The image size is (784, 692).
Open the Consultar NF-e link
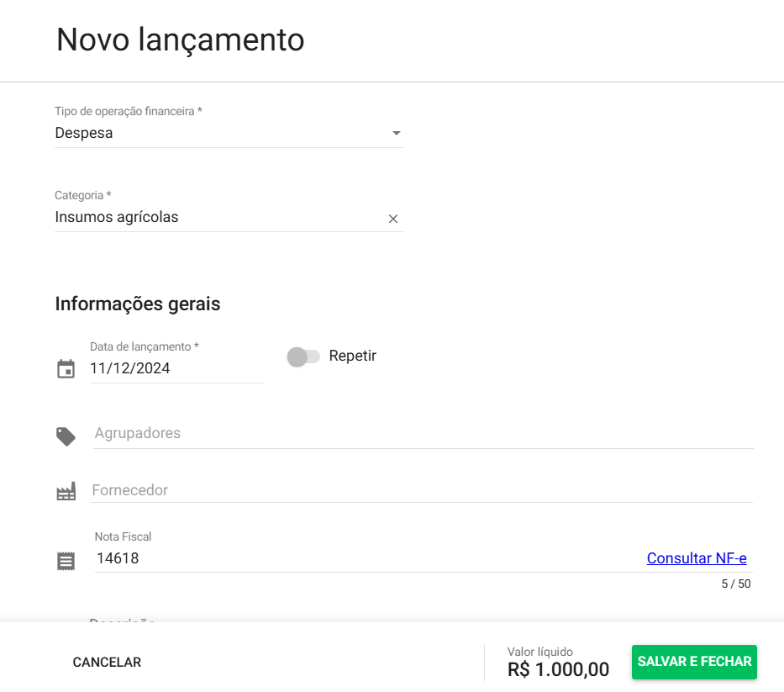697,558
